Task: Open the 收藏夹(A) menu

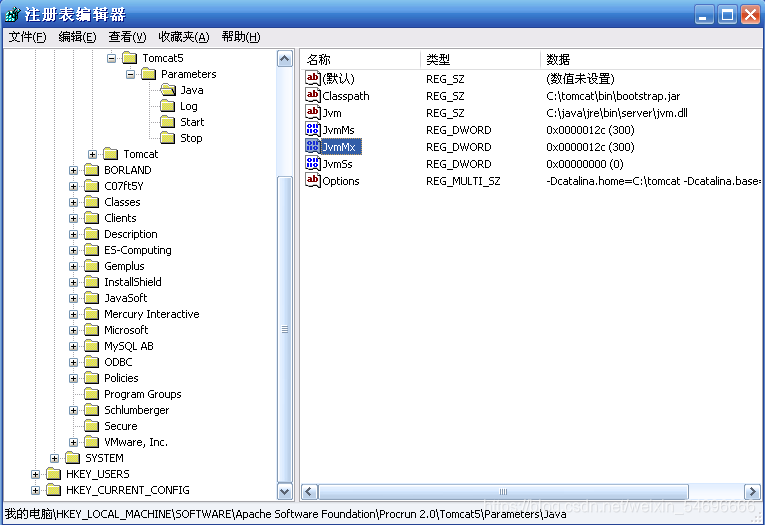Action: tap(183, 37)
